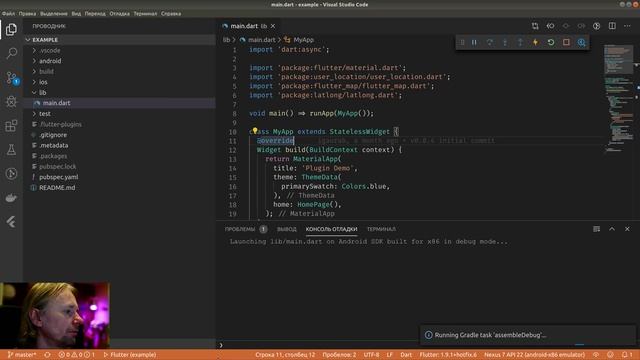Viewport: 640px width, 360px height.
Task: Split the editor to the right
Action: (612, 26)
